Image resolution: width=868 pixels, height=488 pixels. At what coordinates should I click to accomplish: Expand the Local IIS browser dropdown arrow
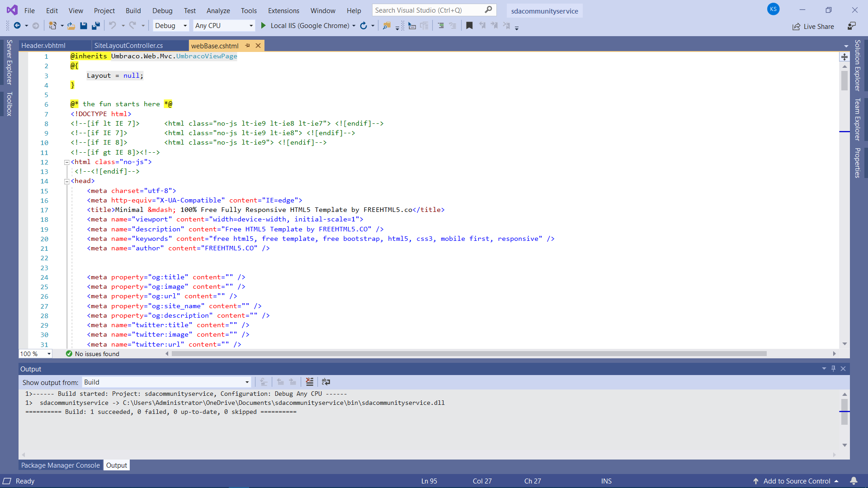coord(354,26)
